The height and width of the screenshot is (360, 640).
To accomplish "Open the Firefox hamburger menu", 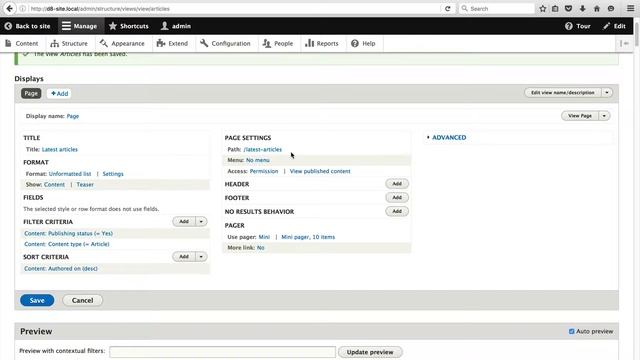I will (631, 9).
